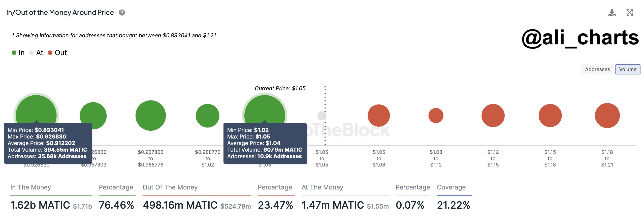This screenshot has height=219, width=644.
Task: Click the help question mark icon
Action: click(122, 13)
